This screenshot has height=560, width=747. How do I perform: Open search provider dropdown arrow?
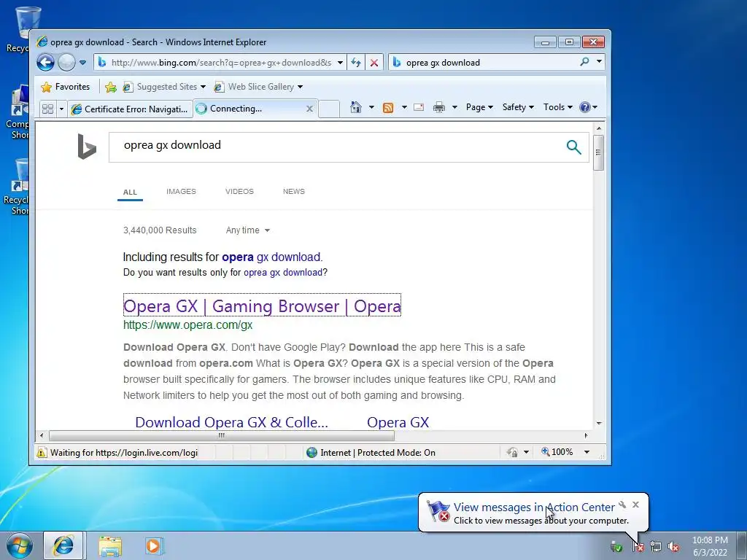[599, 61]
